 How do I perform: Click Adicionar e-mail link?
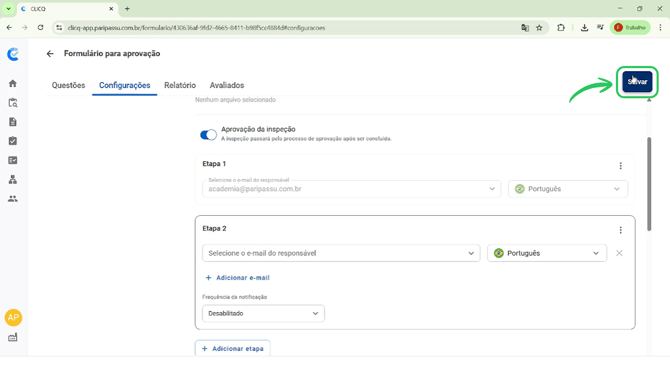[238, 278]
